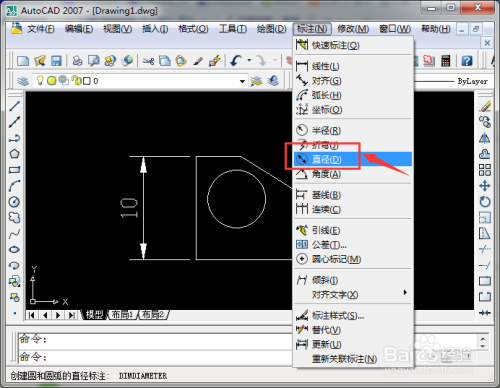
Task: Click the Cut scissors icon
Action: tap(148, 61)
